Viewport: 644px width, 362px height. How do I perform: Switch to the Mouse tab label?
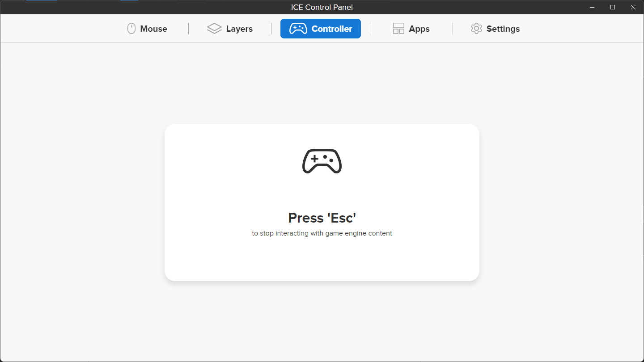pyautogui.click(x=153, y=29)
